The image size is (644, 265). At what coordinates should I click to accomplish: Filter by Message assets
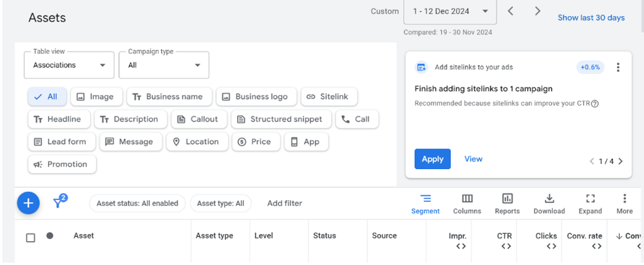(x=131, y=142)
